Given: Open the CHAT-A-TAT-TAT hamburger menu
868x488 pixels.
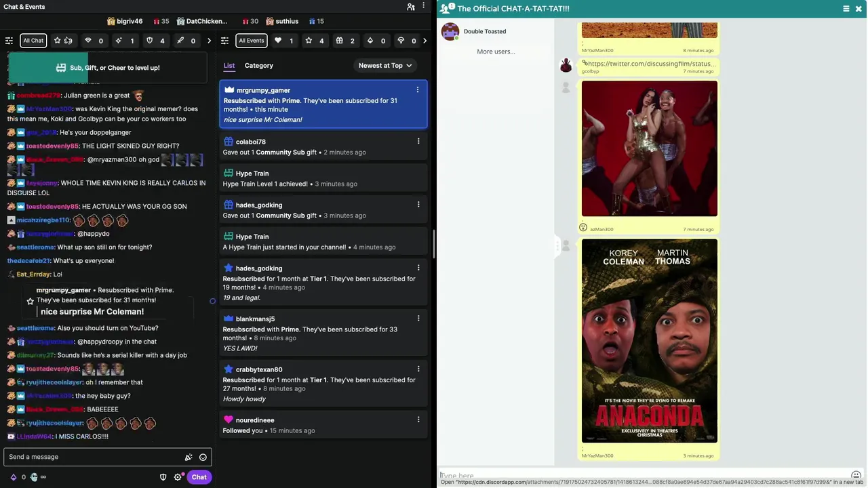Looking at the screenshot, I should coord(846,8).
